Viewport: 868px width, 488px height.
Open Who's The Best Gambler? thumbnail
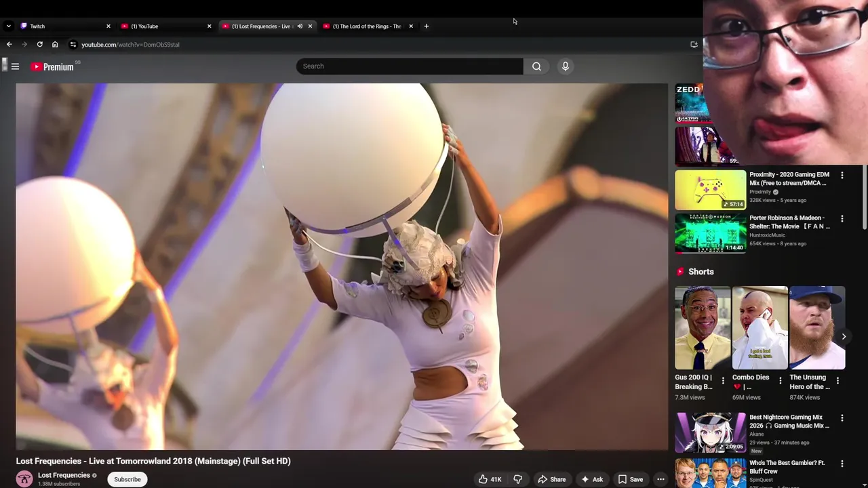click(710, 473)
